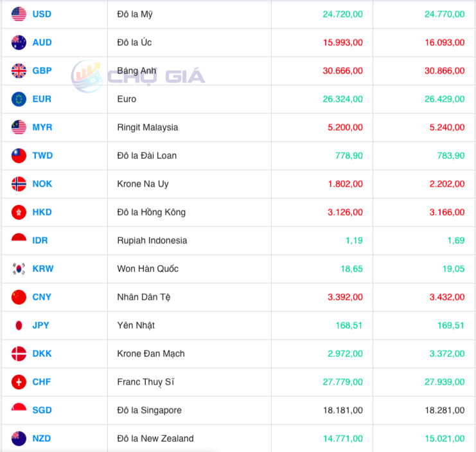The image size is (476, 452).
Task: Click the Denmark flag beside DKK
Action: 19,354
